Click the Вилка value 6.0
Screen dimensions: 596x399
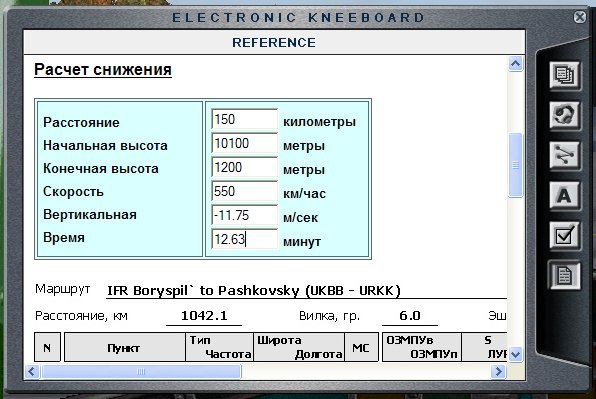[x=409, y=315]
